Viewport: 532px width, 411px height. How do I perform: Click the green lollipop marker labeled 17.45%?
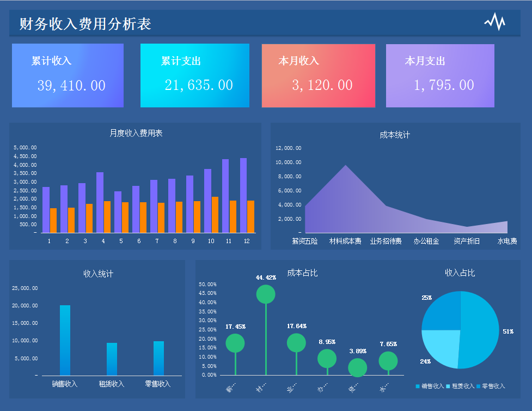[235, 343]
